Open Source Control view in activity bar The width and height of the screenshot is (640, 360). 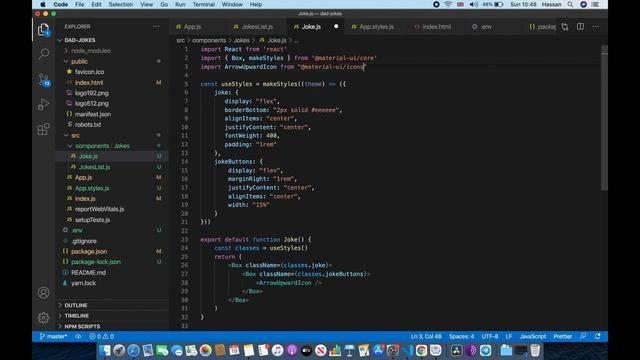[x=43, y=79]
